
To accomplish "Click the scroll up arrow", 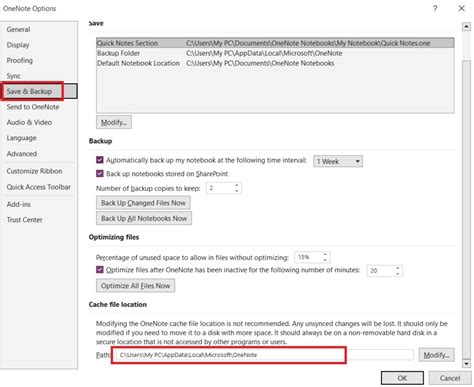I will 466,26.
